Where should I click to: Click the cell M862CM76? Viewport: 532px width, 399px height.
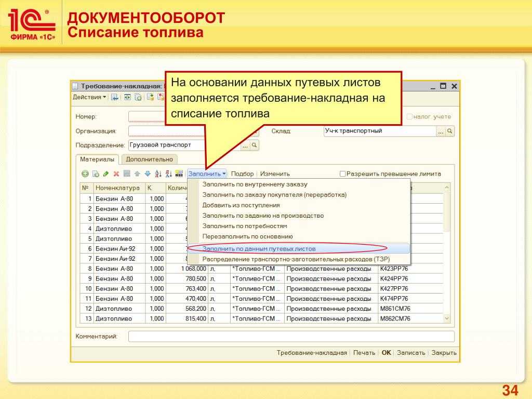[410, 318]
